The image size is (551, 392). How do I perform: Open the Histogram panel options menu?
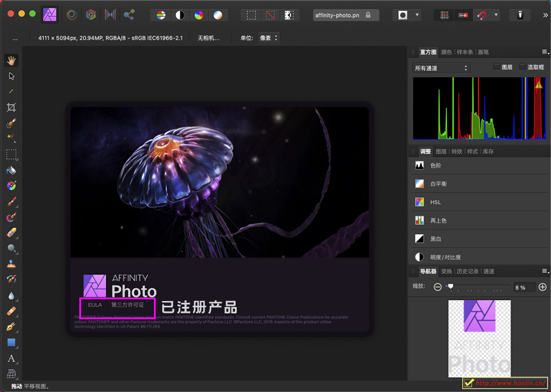click(x=544, y=52)
